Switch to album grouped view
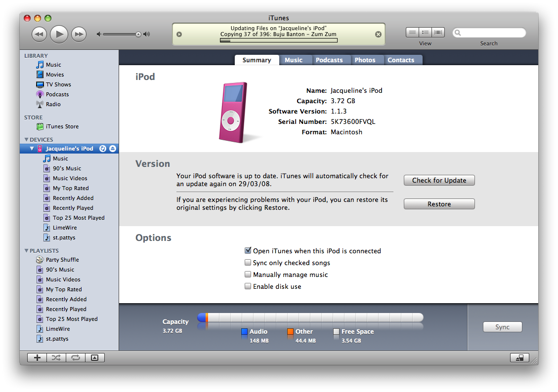Screen dimensions: 558x392 coord(425,33)
